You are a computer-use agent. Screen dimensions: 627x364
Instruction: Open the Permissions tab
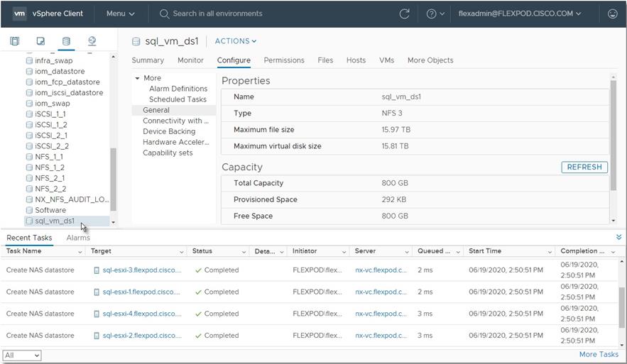click(x=284, y=60)
